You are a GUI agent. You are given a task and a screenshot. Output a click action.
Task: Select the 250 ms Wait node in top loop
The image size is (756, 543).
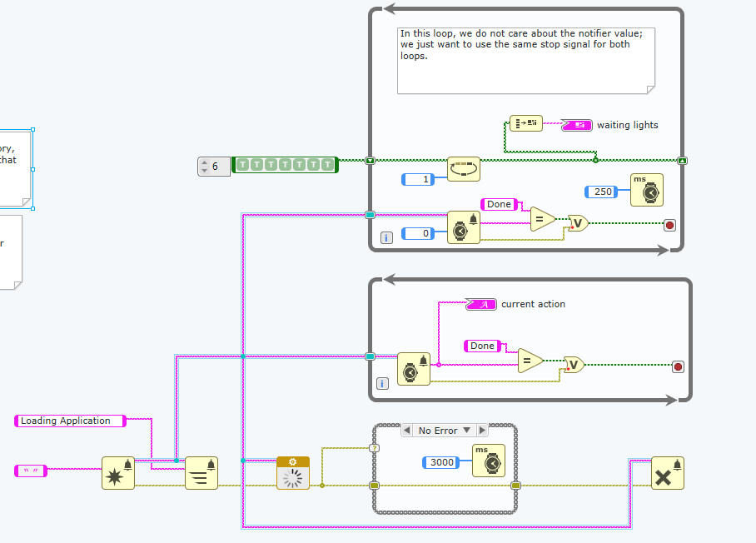(647, 190)
